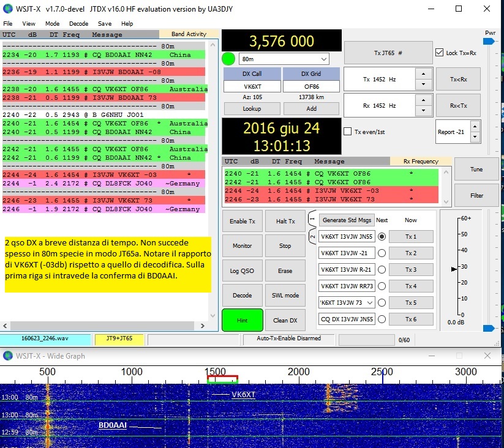Select the Tx 2 Next radio button
This screenshot has width=504, height=448.
[x=382, y=253]
